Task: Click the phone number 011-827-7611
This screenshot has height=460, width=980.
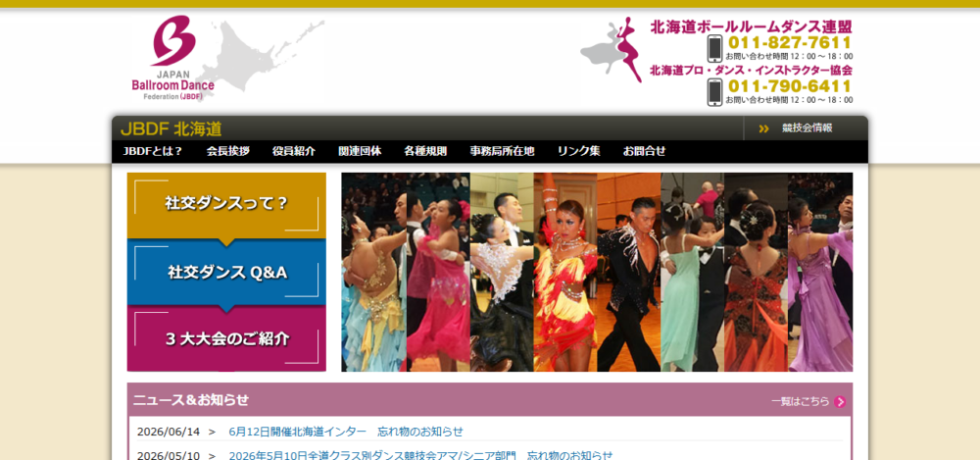Action: click(790, 43)
